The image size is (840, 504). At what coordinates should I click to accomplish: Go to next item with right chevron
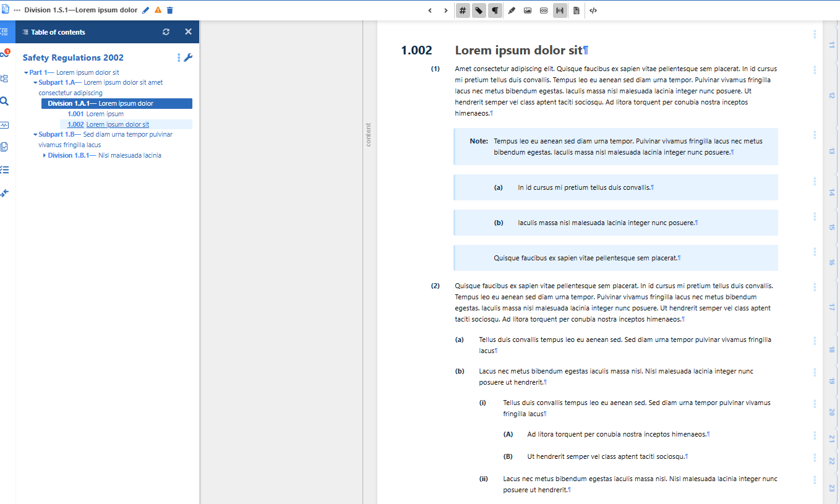coord(446,11)
